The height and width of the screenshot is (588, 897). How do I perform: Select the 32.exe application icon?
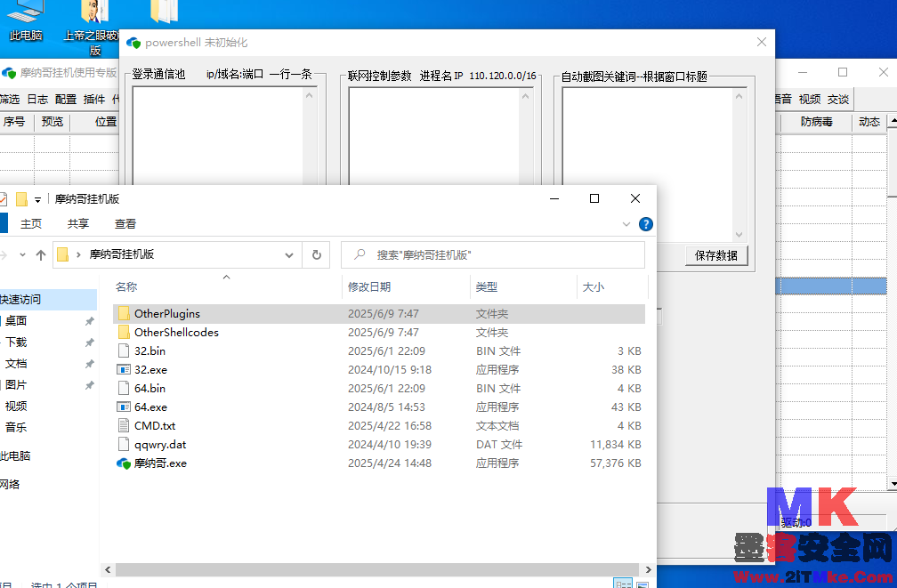[124, 369]
